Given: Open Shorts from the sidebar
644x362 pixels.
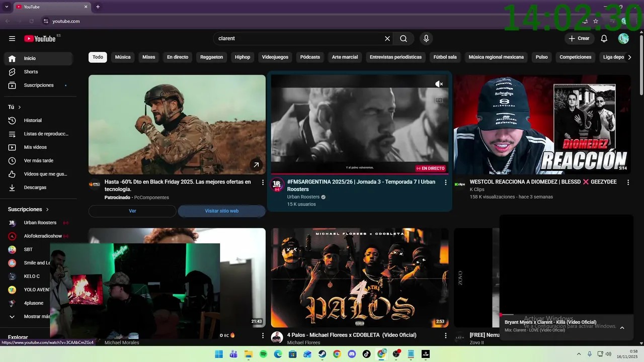Looking at the screenshot, I should tap(38, 72).
